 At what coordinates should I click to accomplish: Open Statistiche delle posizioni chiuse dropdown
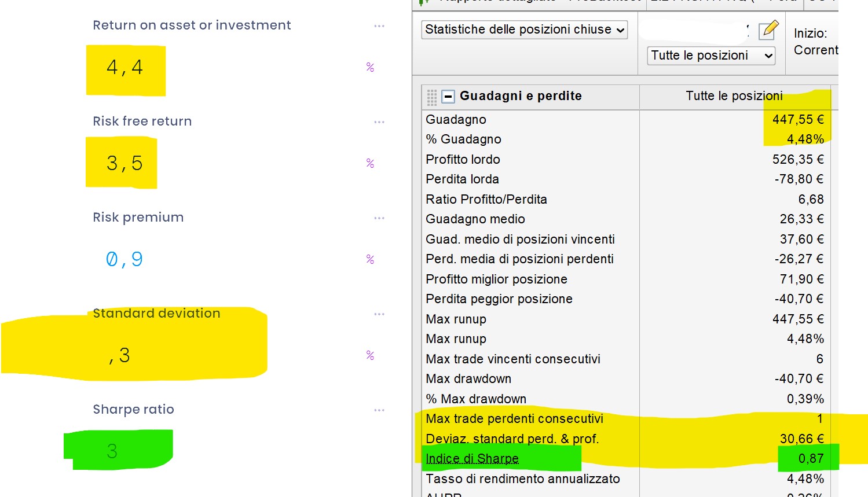pos(525,30)
